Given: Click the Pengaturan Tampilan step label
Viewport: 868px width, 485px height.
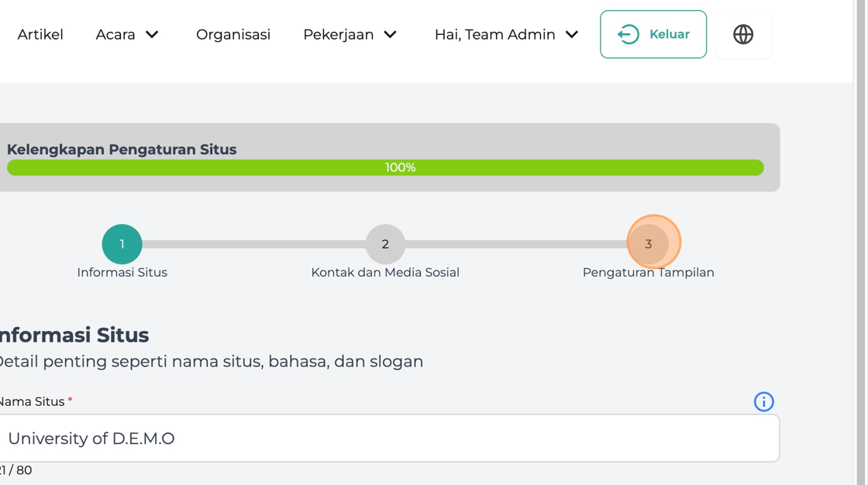Looking at the screenshot, I should click(648, 273).
